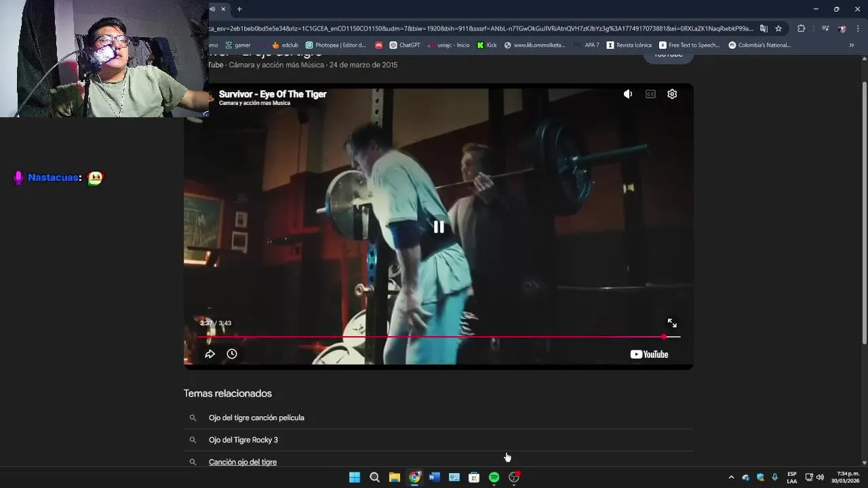
Task: Open the media control icon in Chrome toolbar
Action: (x=825, y=28)
